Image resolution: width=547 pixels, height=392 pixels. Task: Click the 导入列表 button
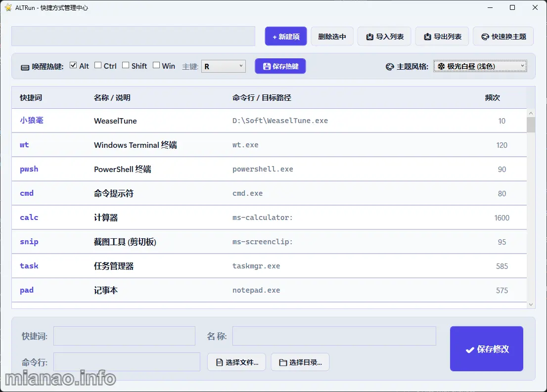[384, 36]
